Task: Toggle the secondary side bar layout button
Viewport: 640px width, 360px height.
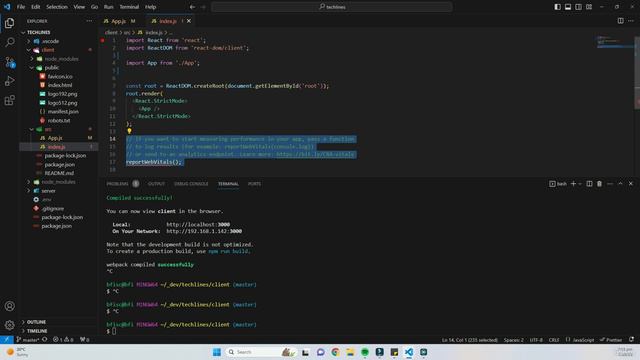Action: (578, 7)
